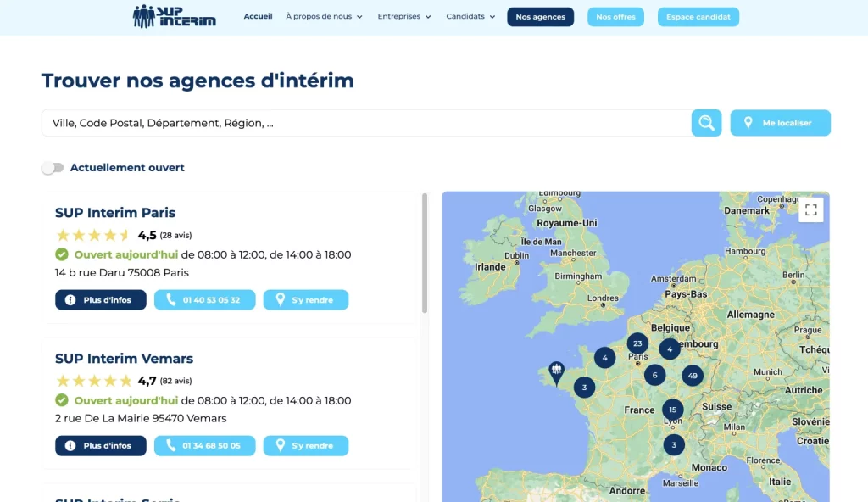This screenshot has height=502, width=868.
Task: Click the Trouver nos agences d'intérim heading
Action: 198,81
